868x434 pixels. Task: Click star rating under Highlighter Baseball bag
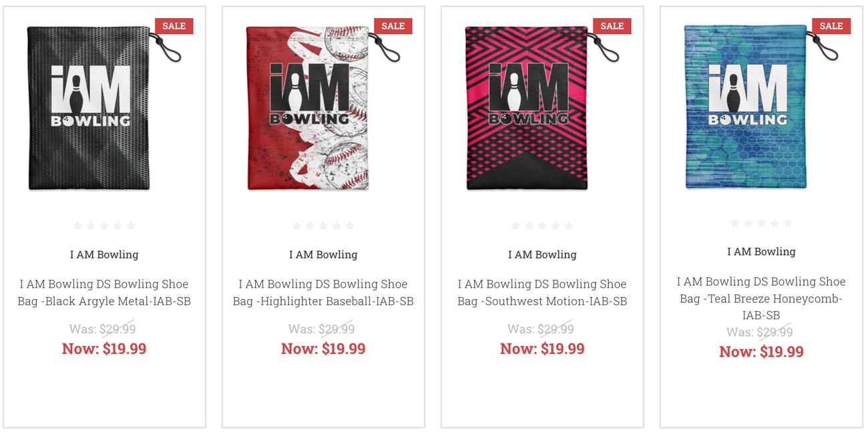click(x=323, y=226)
